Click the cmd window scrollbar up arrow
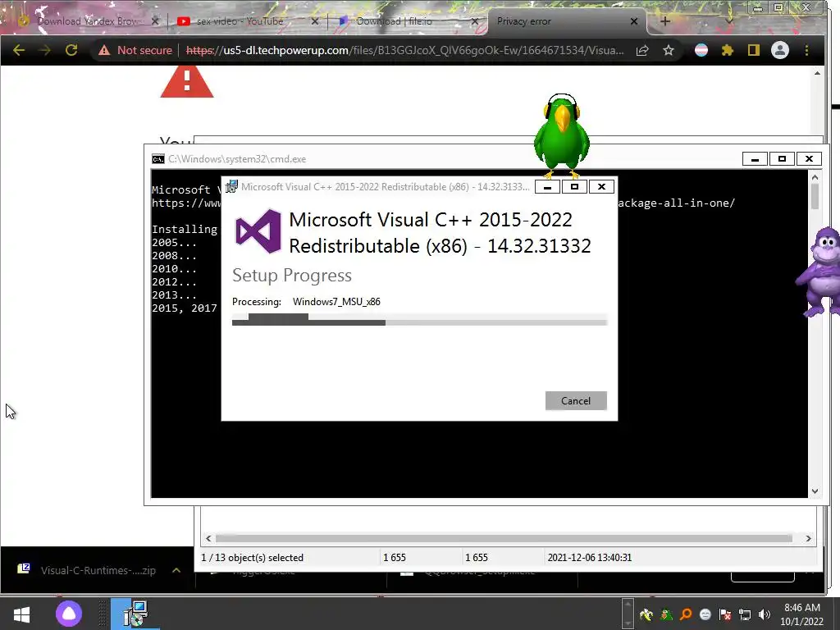 [x=815, y=177]
